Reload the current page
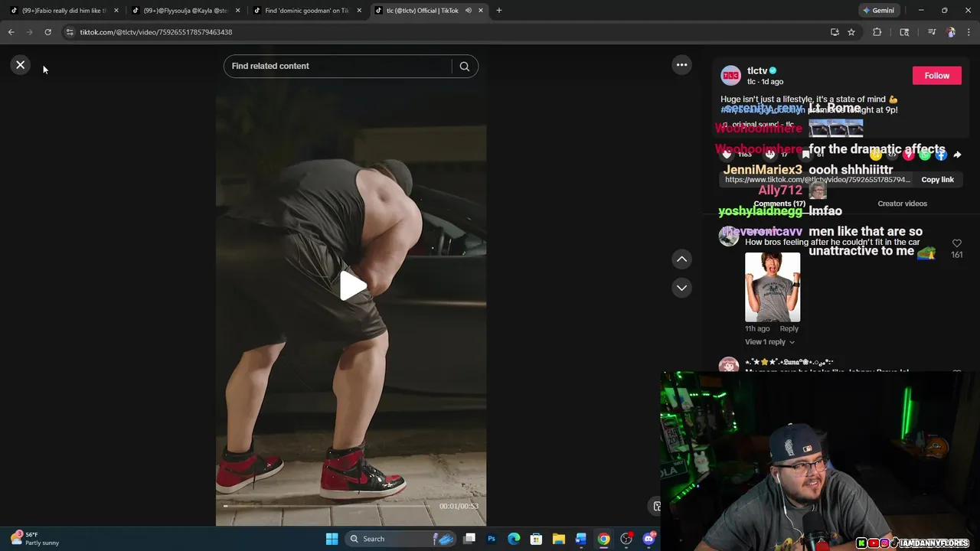The height and width of the screenshot is (551, 980). [47, 32]
